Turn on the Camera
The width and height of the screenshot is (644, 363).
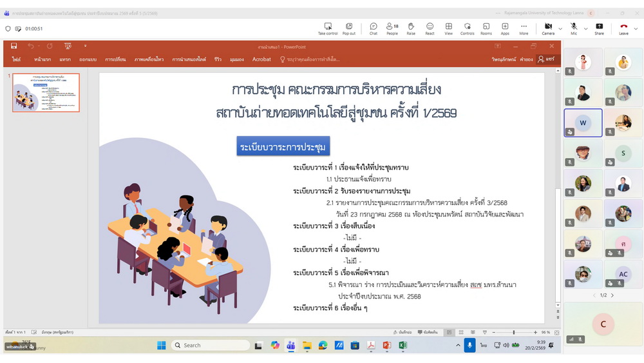pos(548,28)
